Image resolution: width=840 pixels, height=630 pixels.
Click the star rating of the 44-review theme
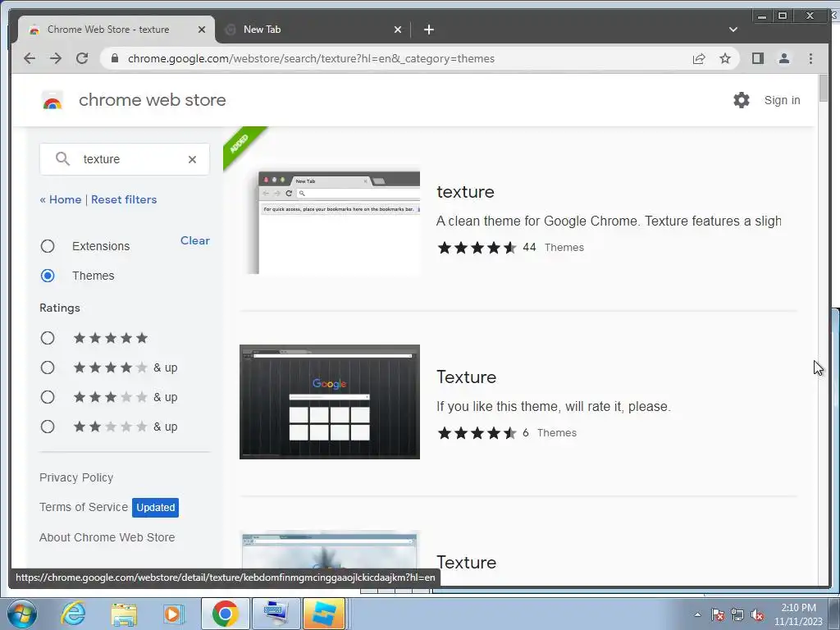[x=477, y=248]
